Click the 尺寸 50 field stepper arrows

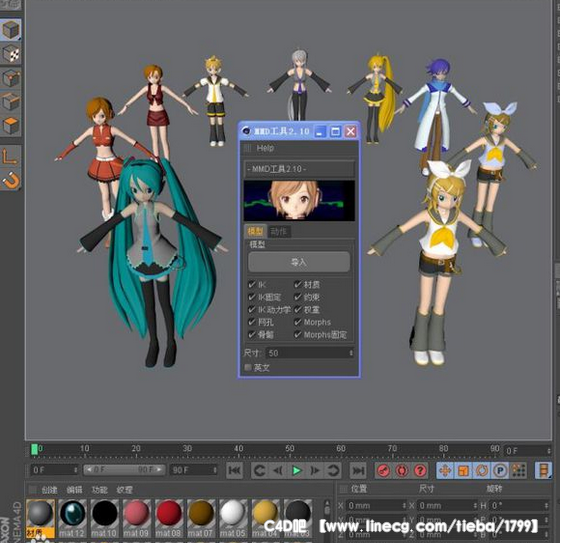[351, 353]
